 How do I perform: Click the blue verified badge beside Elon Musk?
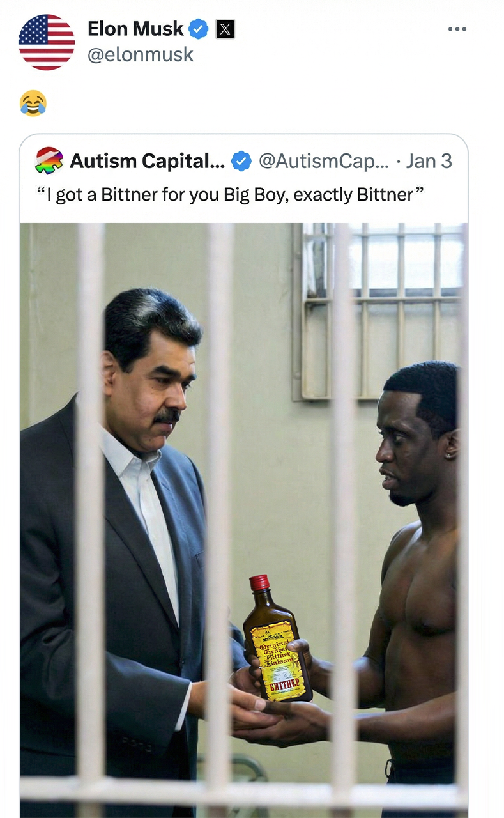pos(199,29)
